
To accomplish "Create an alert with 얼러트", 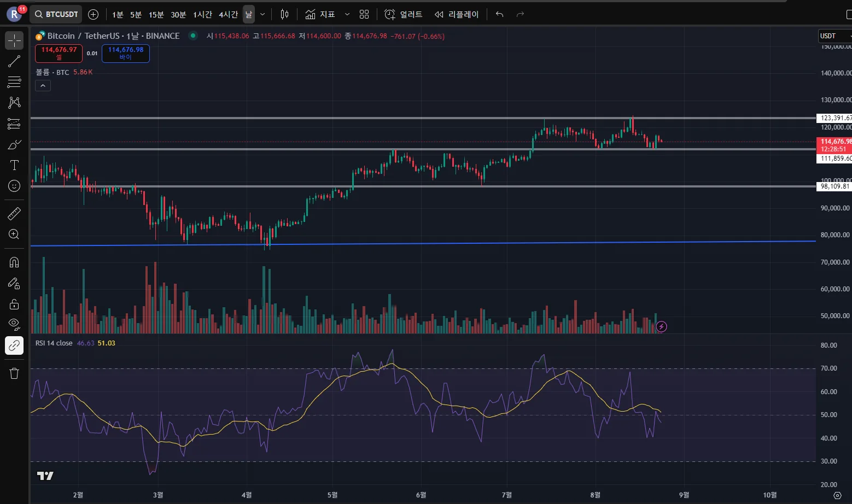I will click(x=404, y=14).
